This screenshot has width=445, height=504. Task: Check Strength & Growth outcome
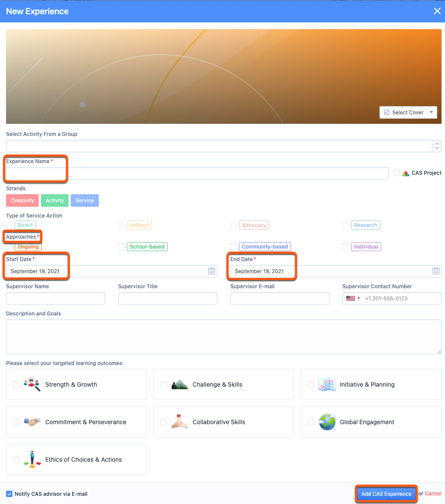[x=16, y=385]
